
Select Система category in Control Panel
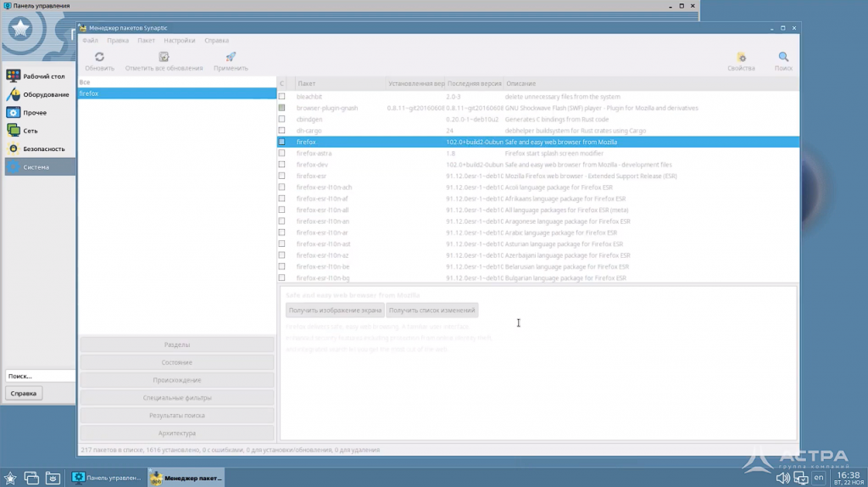(40, 167)
